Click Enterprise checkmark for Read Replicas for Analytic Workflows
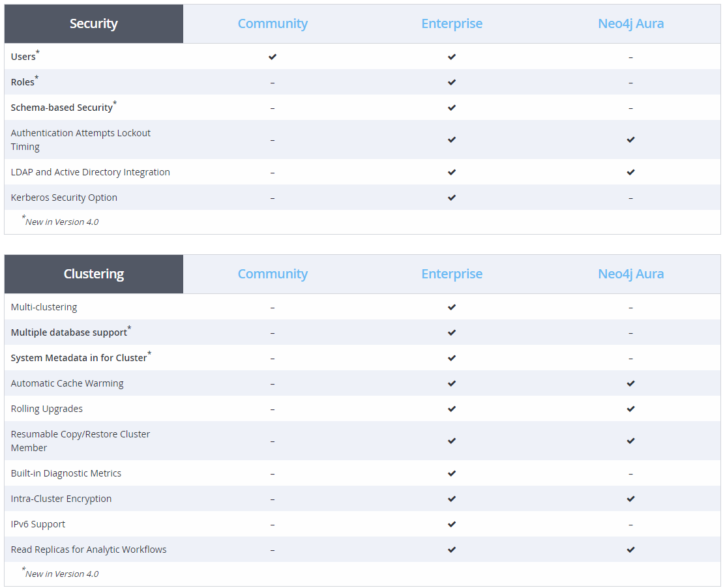This screenshot has width=725, height=588. click(x=452, y=549)
